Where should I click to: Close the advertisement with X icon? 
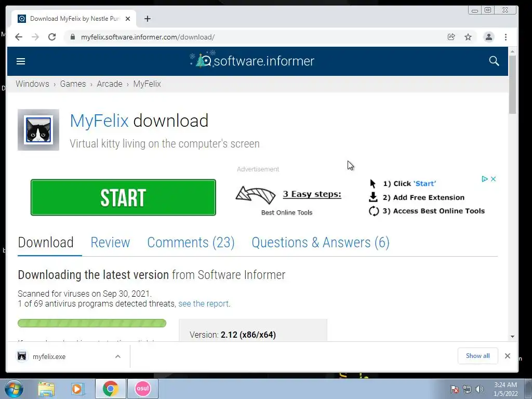494,179
